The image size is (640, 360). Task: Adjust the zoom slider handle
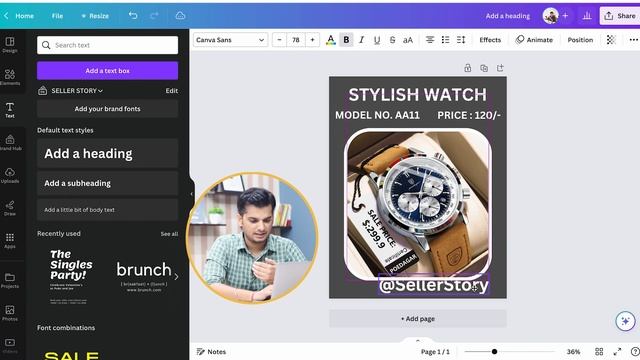coord(494,351)
